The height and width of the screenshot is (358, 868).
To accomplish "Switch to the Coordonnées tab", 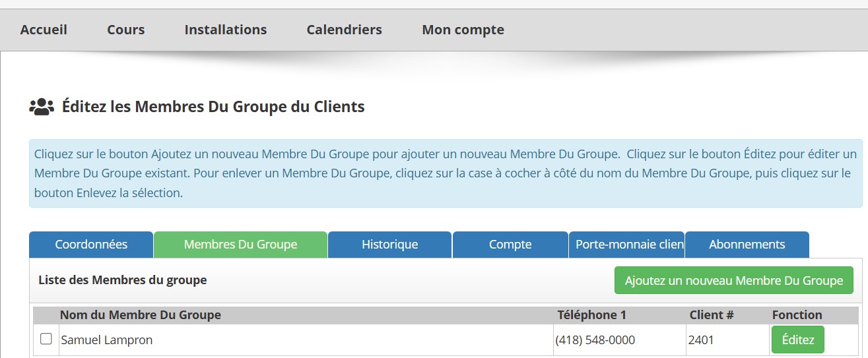I will pos(91,245).
